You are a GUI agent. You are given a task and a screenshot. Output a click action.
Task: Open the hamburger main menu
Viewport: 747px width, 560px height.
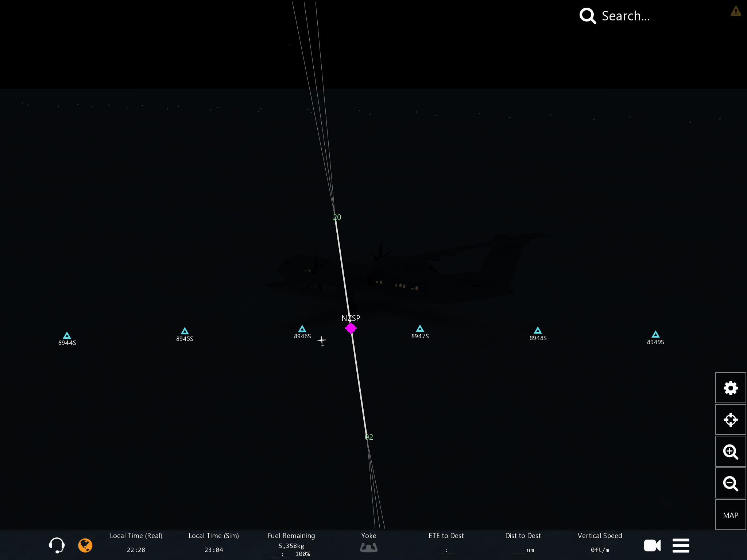point(681,545)
